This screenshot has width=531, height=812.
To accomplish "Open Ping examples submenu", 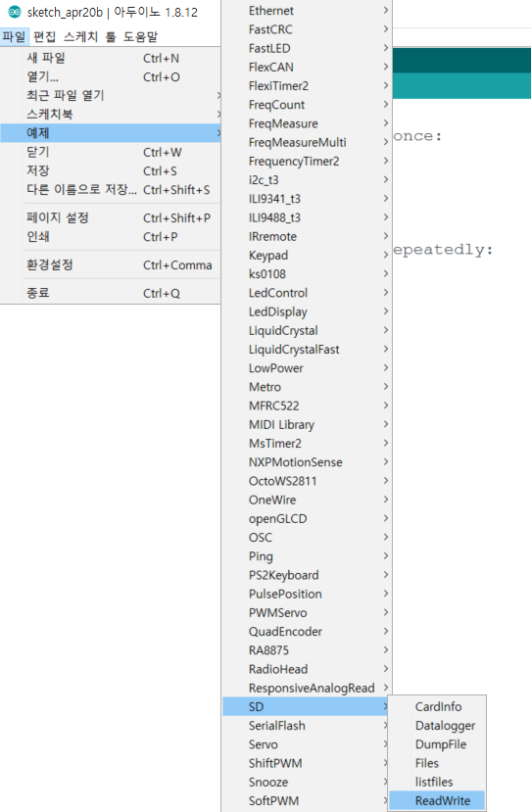I will click(307, 556).
